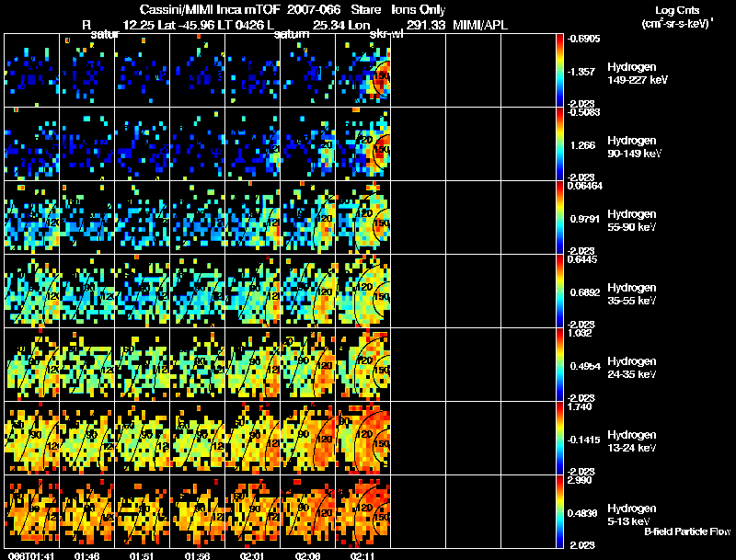
Task: Click the '25.34 Lon' header value
Action: 341,25
